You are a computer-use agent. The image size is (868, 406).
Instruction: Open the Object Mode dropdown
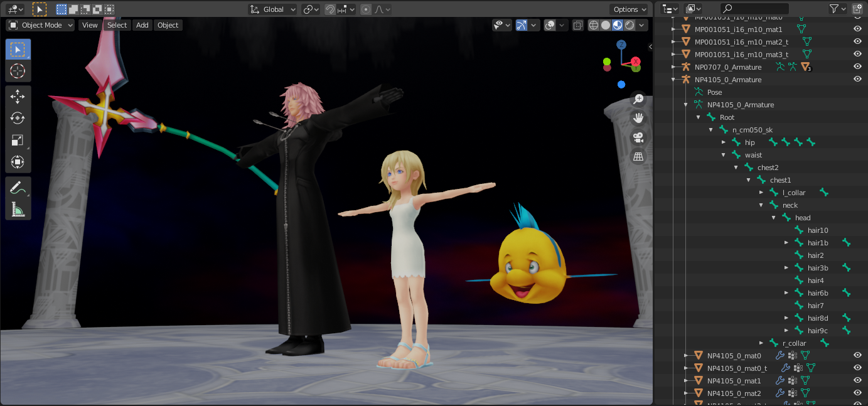pyautogui.click(x=41, y=25)
